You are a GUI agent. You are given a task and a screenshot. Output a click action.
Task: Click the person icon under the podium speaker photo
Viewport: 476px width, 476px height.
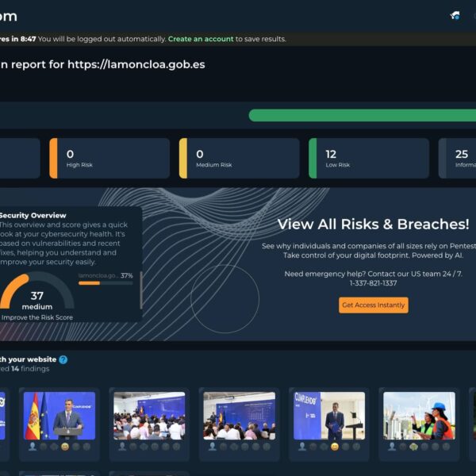point(33,447)
